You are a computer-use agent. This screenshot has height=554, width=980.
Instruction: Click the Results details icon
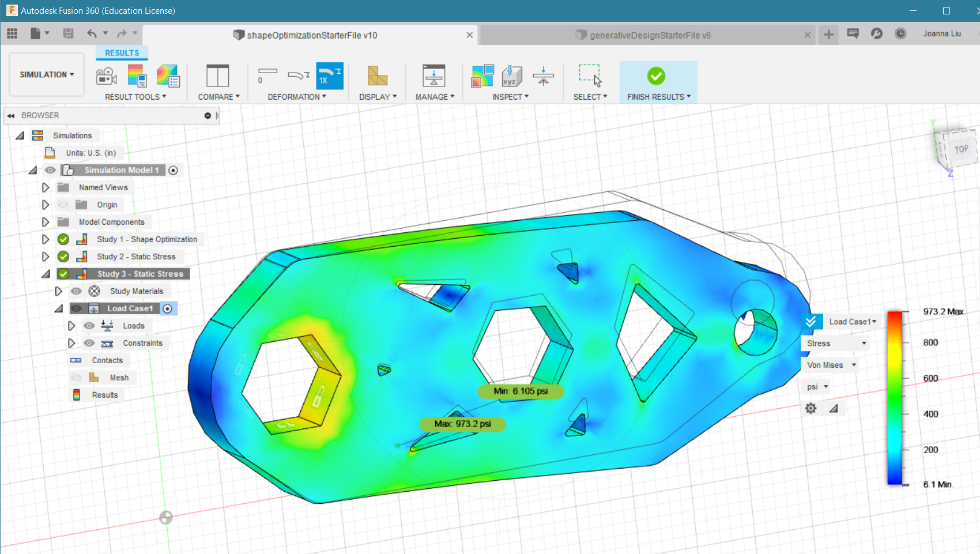coord(168,76)
